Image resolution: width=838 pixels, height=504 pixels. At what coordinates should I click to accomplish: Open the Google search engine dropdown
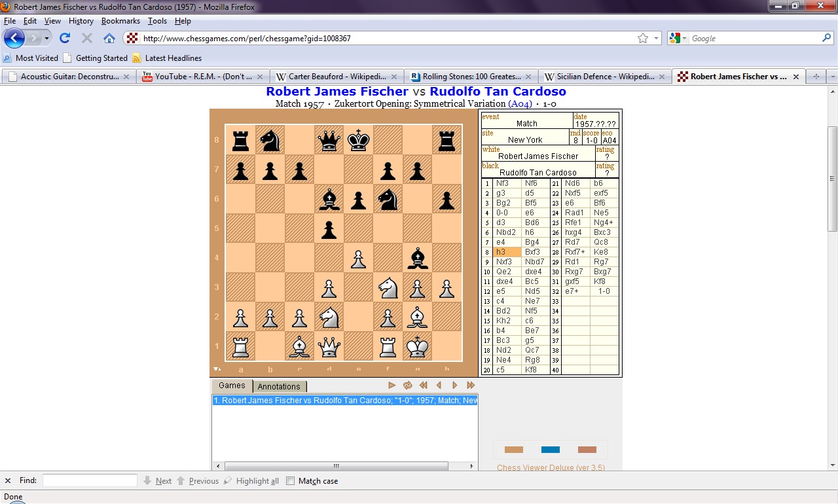678,39
